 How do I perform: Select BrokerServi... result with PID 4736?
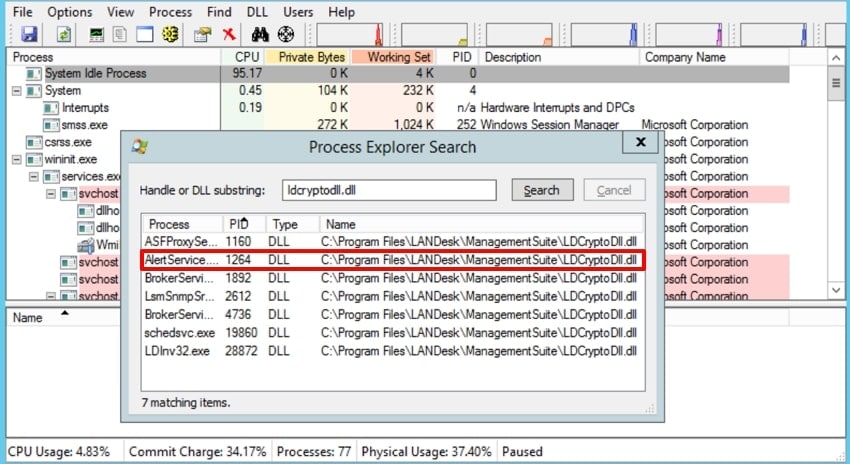[393, 314]
